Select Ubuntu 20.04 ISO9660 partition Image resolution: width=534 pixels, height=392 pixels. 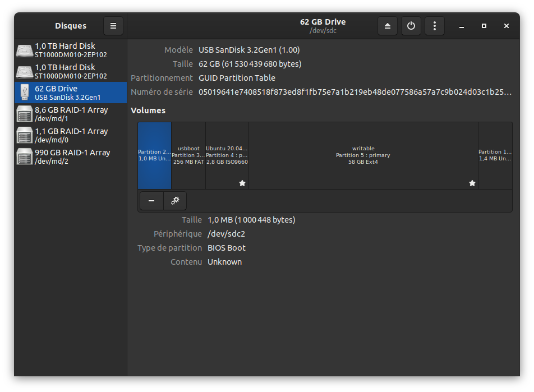[x=227, y=156]
